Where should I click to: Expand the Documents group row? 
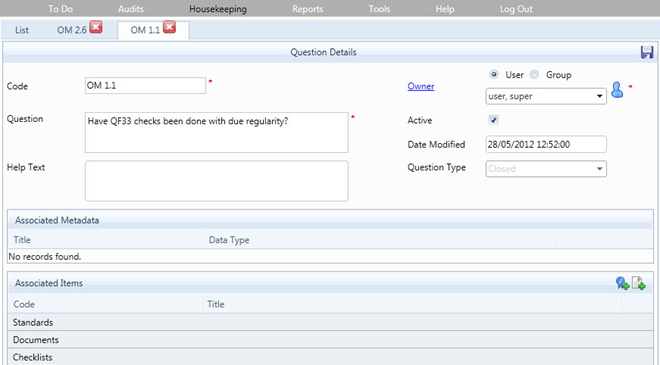[x=330, y=340]
